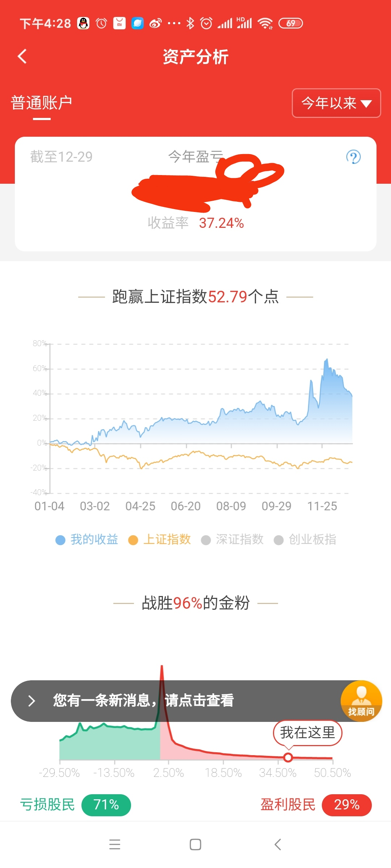Tap the 我在这里 position marker circle

pos(288,757)
